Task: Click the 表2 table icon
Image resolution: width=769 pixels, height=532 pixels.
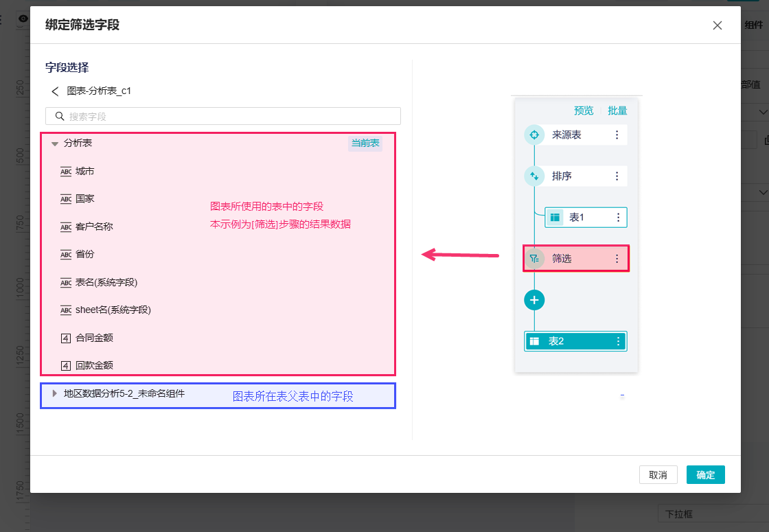Action: pyautogui.click(x=535, y=341)
